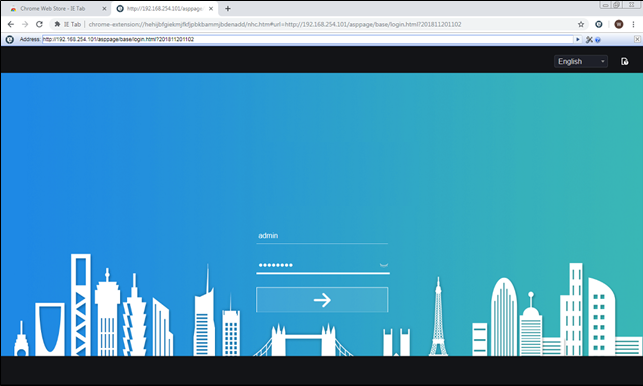The image size is (643, 386).
Task: Open Chrome's three-dot menu
Action: pos(634,24)
